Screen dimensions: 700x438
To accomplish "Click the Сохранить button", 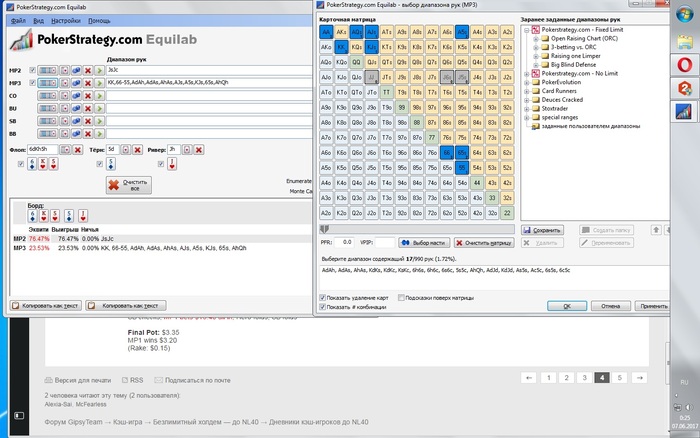I will 542,230.
